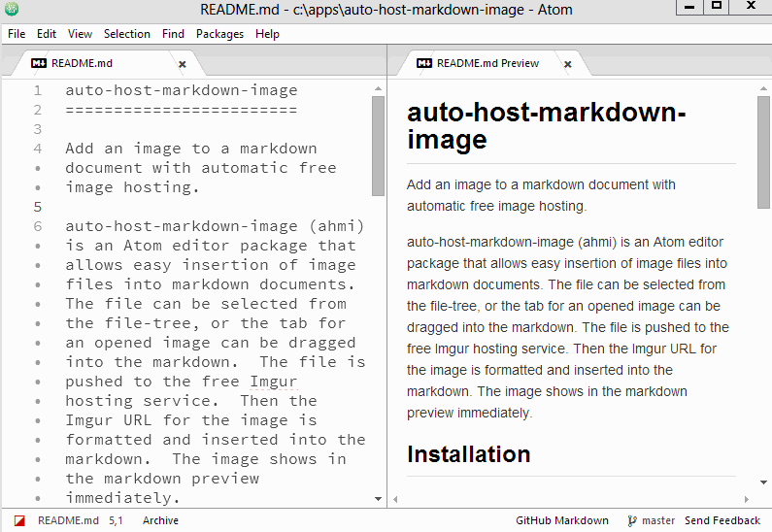The image size is (772, 532).
Task: Click line number 3 in gutter
Action: (x=38, y=129)
